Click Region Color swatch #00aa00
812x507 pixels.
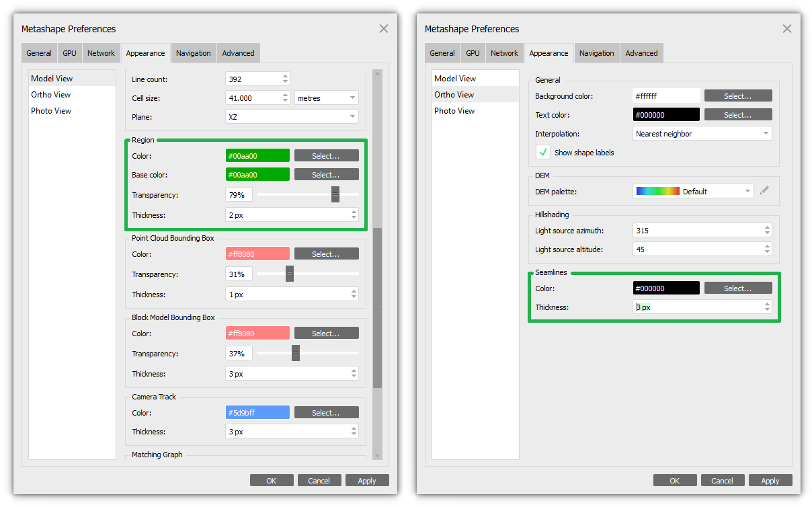257,156
